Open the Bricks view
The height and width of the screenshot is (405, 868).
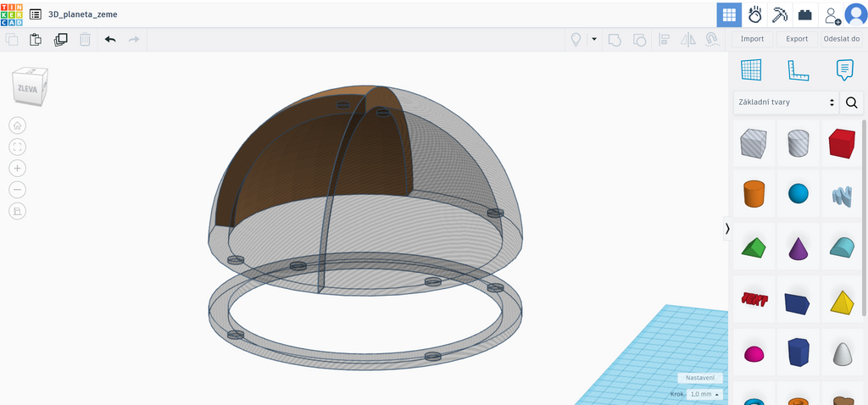805,15
